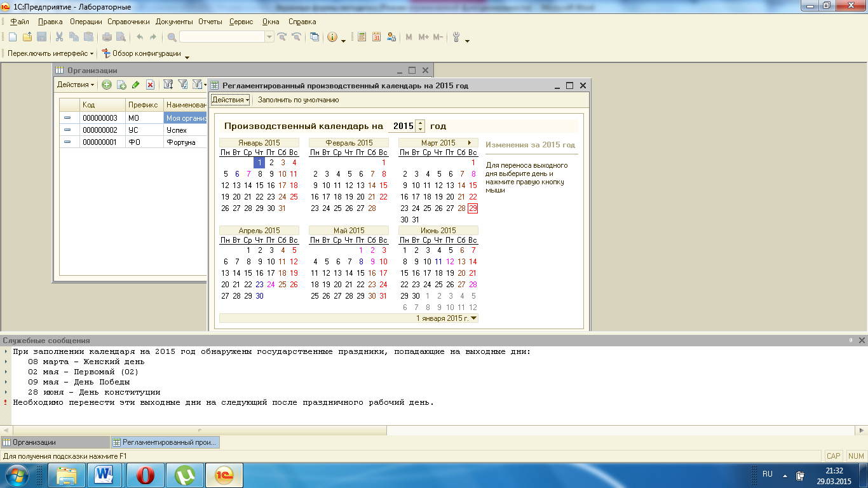868x488 pixels.
Task: Switch to Регламентированный произ... window tab
Action: [x=165, y=442]
